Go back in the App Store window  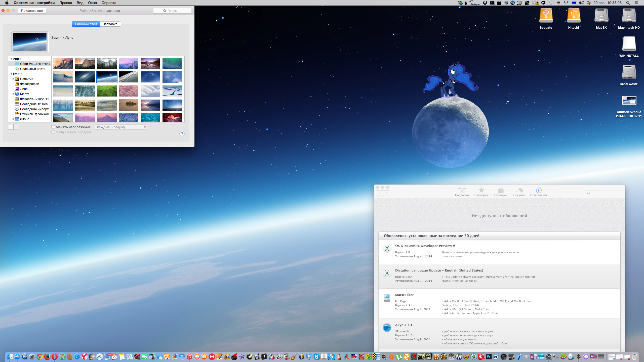point(379,193)
